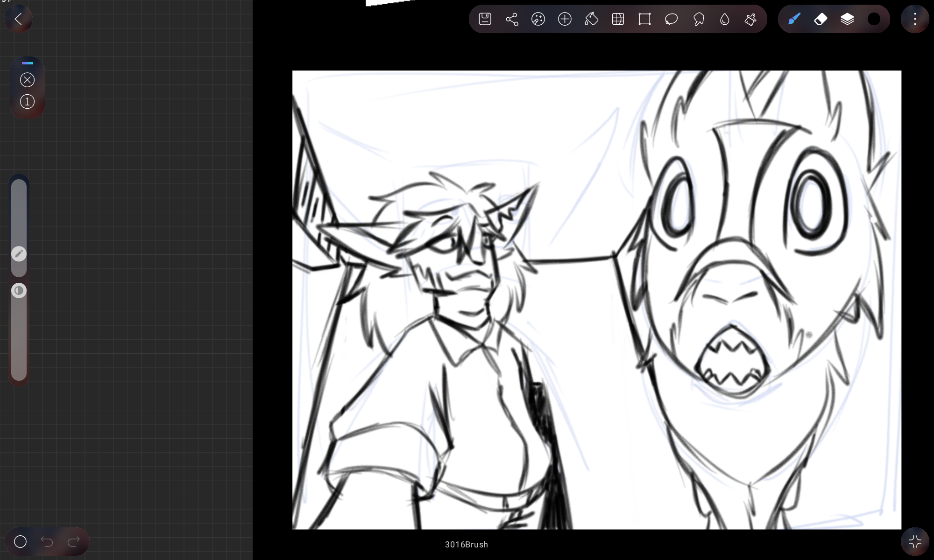Open the filters magic wand icon
Screen dimensions: 934x560
[538, 19]
